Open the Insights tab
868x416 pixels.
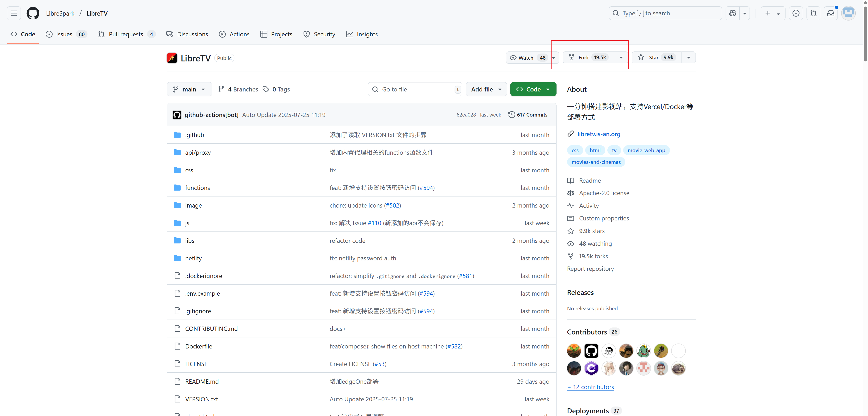pos(362,34)
